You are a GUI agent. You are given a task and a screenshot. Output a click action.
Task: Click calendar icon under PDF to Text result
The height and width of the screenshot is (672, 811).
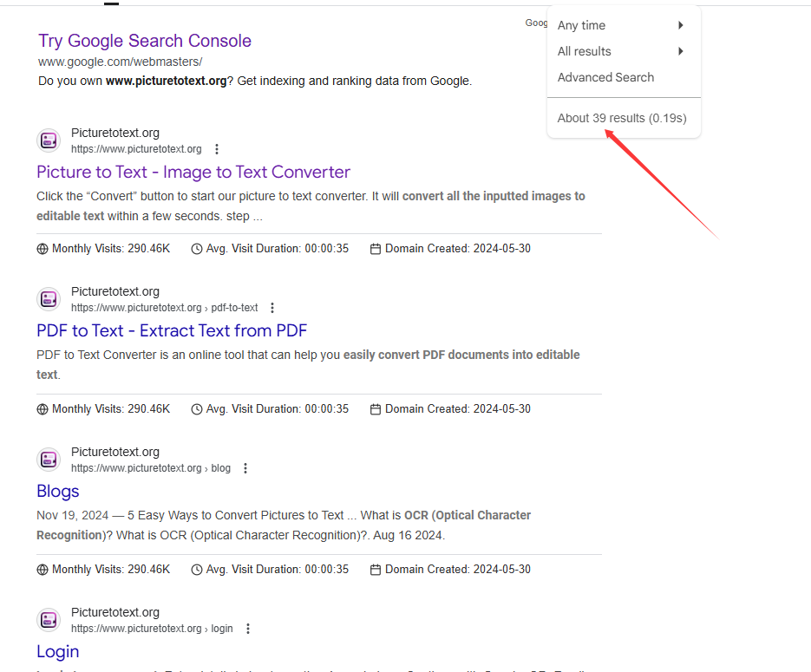(x=376, y=409)
